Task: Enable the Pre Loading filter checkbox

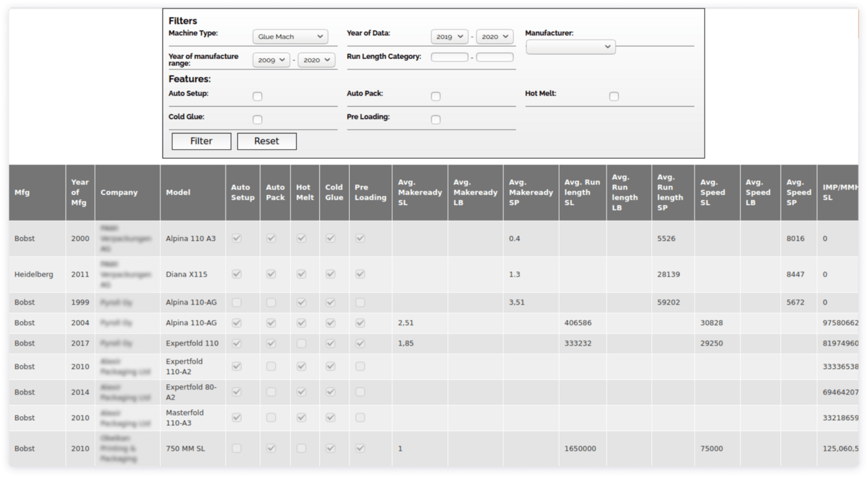Action: 435,119
